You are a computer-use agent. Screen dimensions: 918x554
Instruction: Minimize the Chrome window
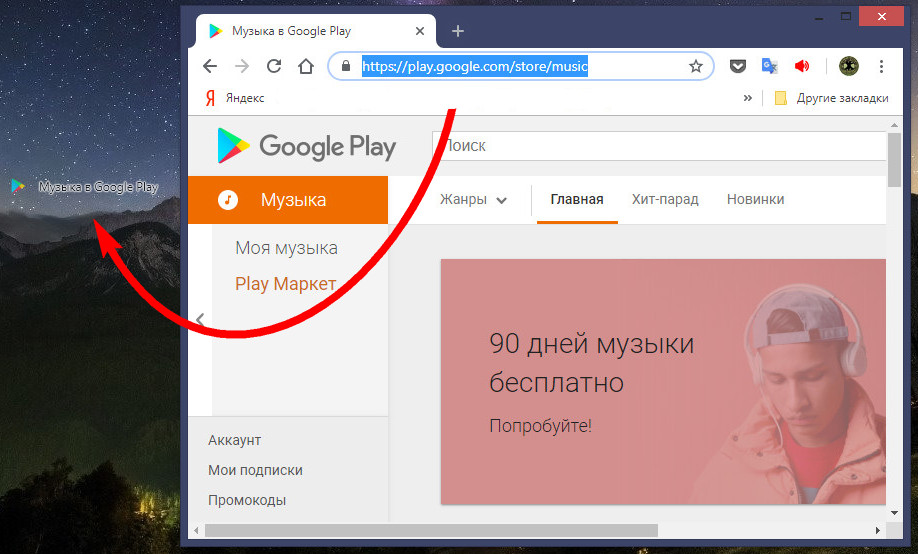pos(819,17)
